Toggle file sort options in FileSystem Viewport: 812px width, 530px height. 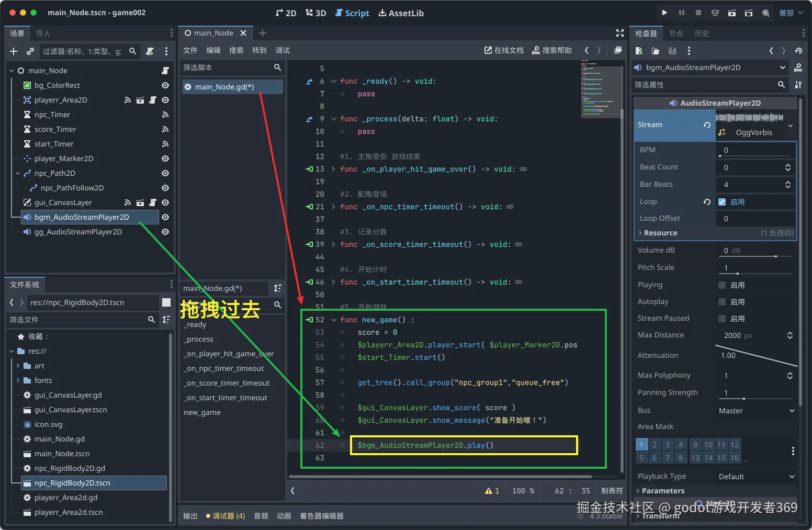(x=166, y=320)
